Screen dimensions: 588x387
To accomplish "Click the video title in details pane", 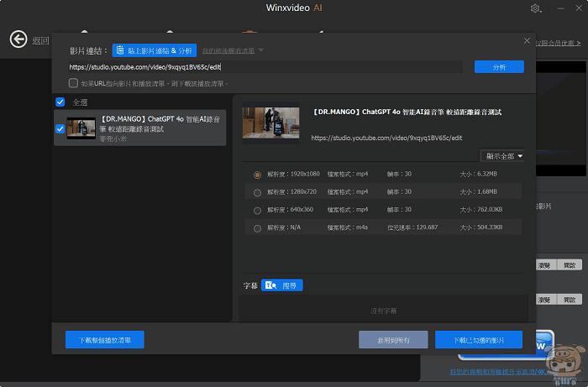I will (x=407, y=112).
